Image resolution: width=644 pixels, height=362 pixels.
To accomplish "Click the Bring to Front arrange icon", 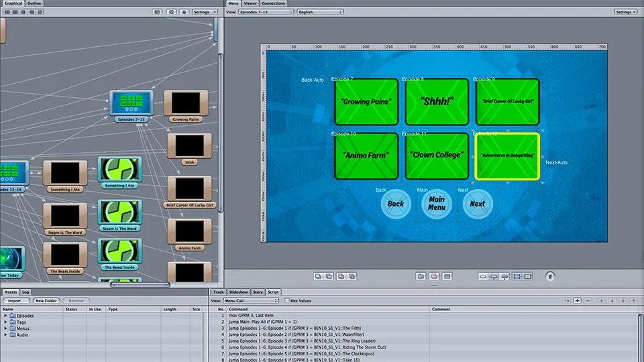I will (318, 276).
